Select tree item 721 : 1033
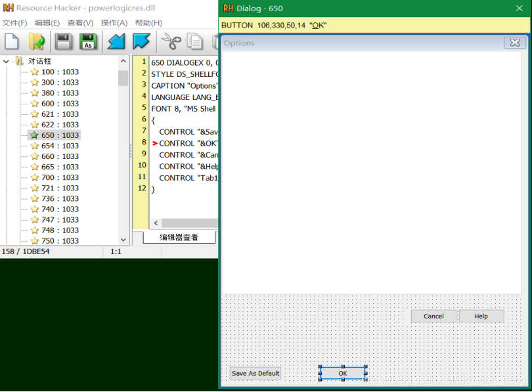532x392 pixels. click(60, 188)
